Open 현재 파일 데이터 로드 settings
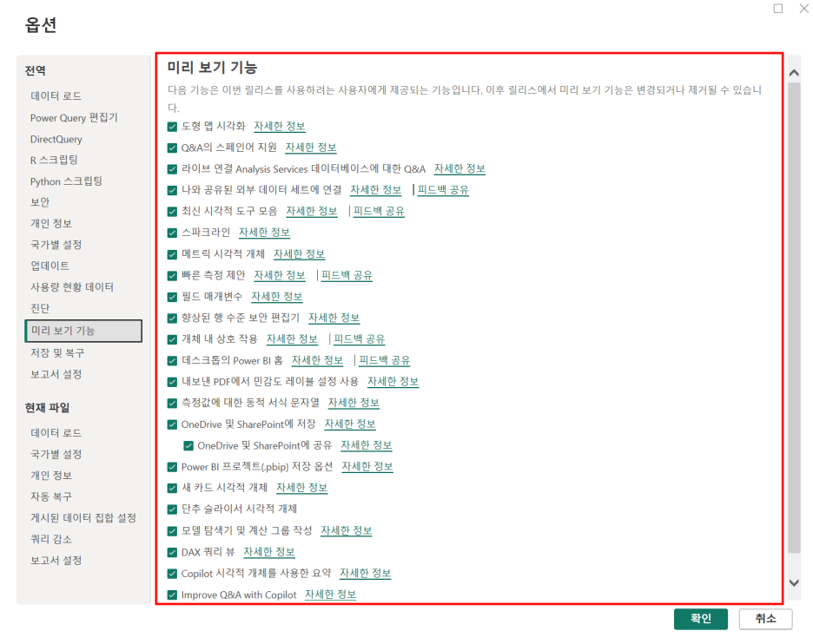This screenshot has height=644, width=813. 56,432
